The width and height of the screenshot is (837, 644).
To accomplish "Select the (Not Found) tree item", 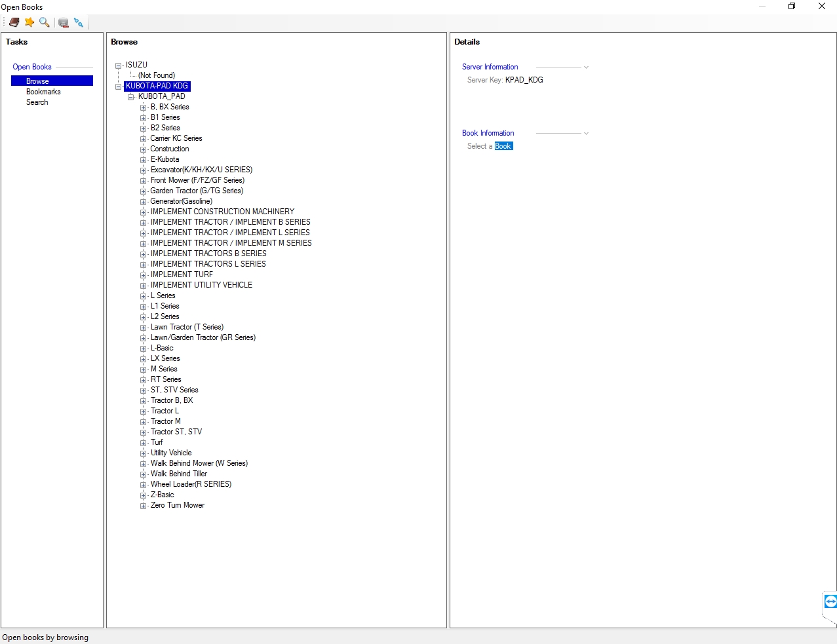I will click(x=157, y=75).
